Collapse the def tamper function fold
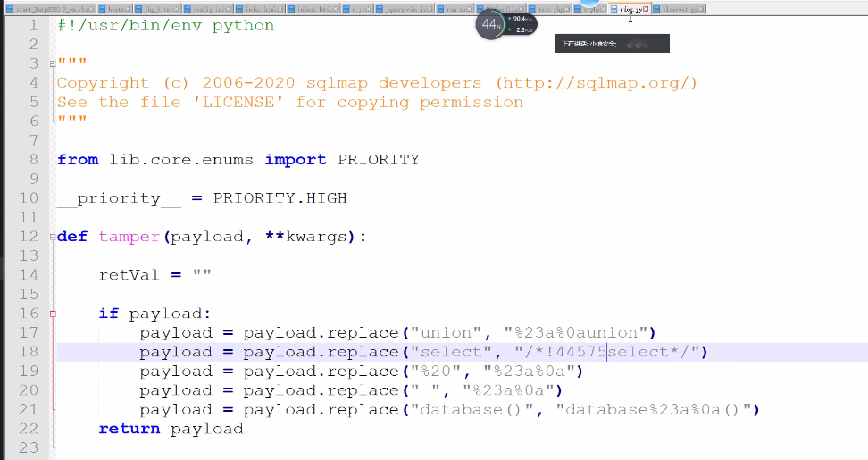Image resolution: width=868 pixels, height=460 pixels. (53, 237)
